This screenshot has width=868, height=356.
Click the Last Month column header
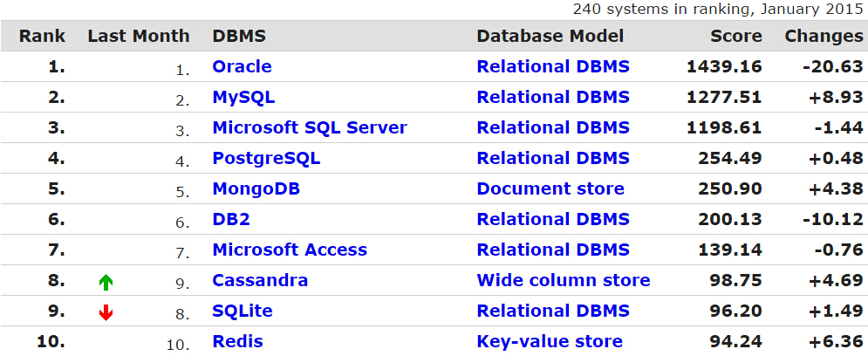pos(139,36)
